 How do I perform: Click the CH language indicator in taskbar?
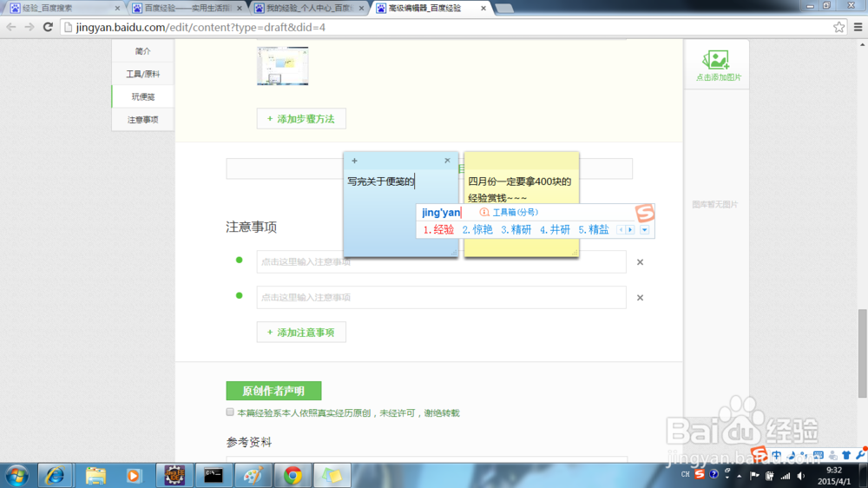coord(686,475)
